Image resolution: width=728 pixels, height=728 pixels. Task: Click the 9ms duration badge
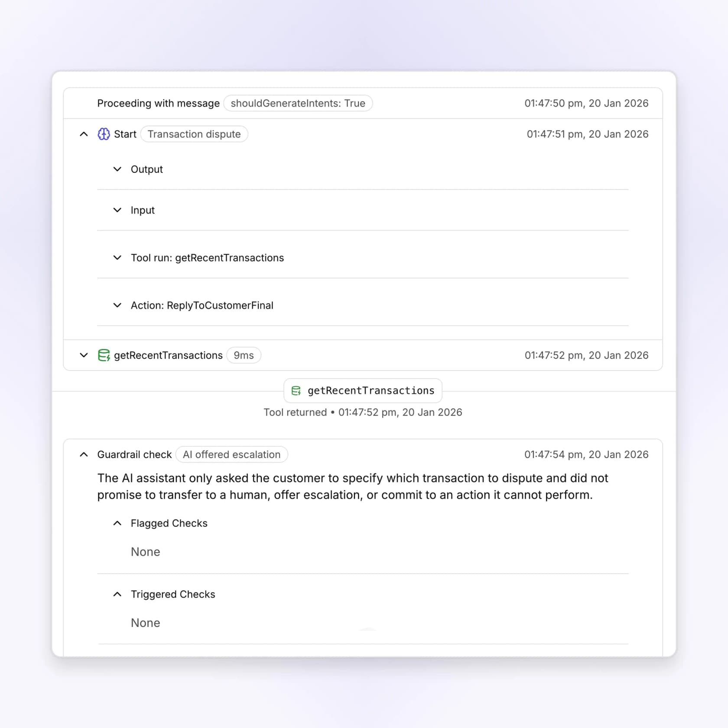pos(244,355)
